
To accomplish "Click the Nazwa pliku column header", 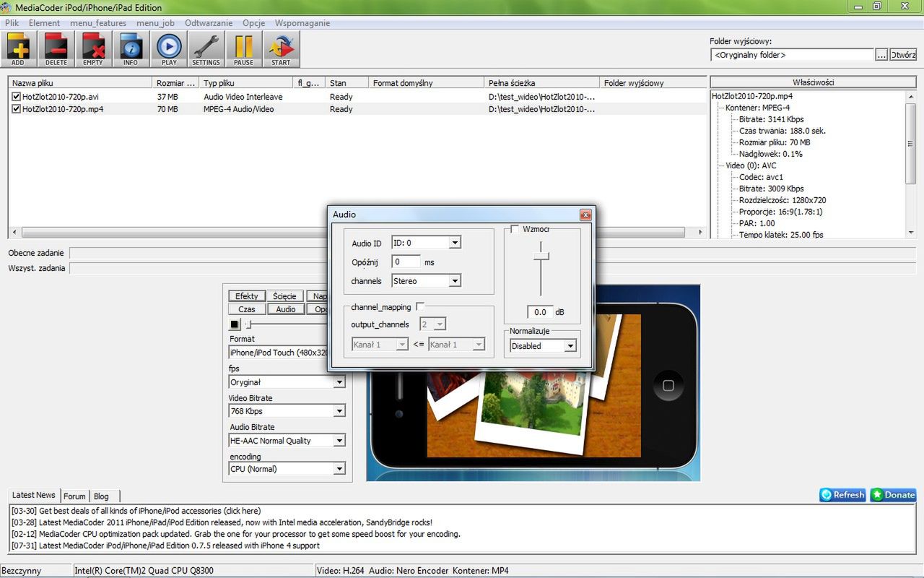I will 79,83.
